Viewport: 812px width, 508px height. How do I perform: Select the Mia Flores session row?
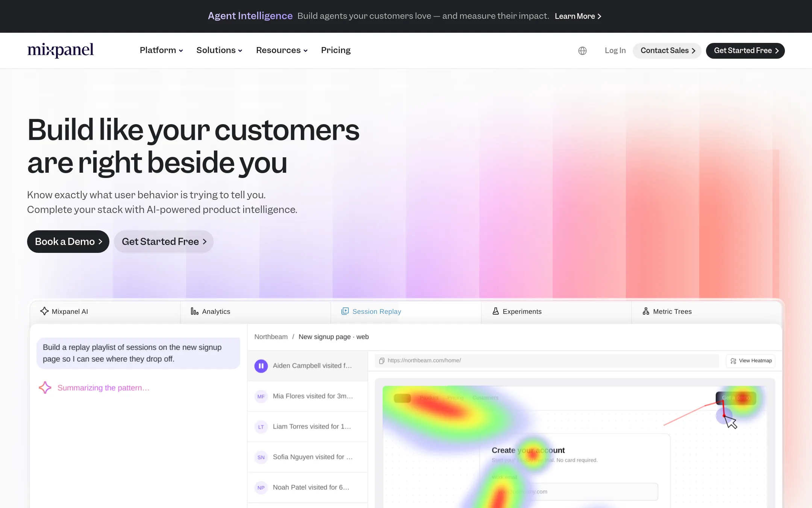tap(308, 396)
